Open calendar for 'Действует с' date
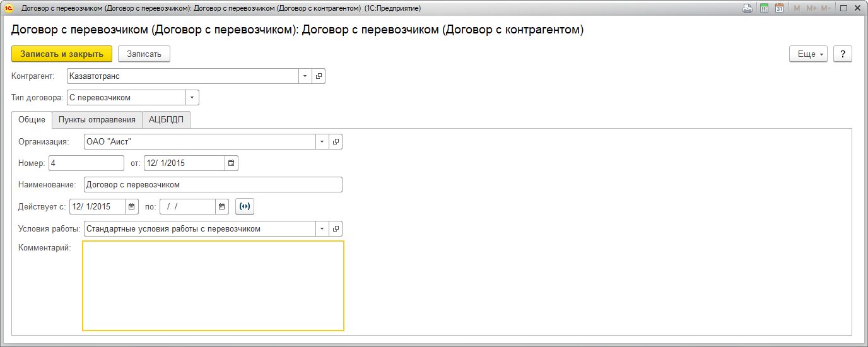 pos(132,207)
